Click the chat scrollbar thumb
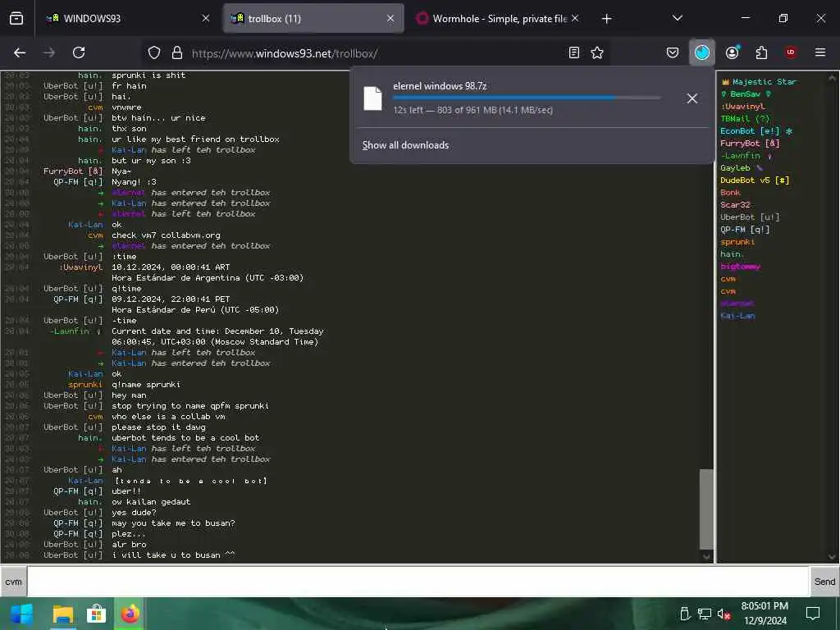 tap(706, 509)
